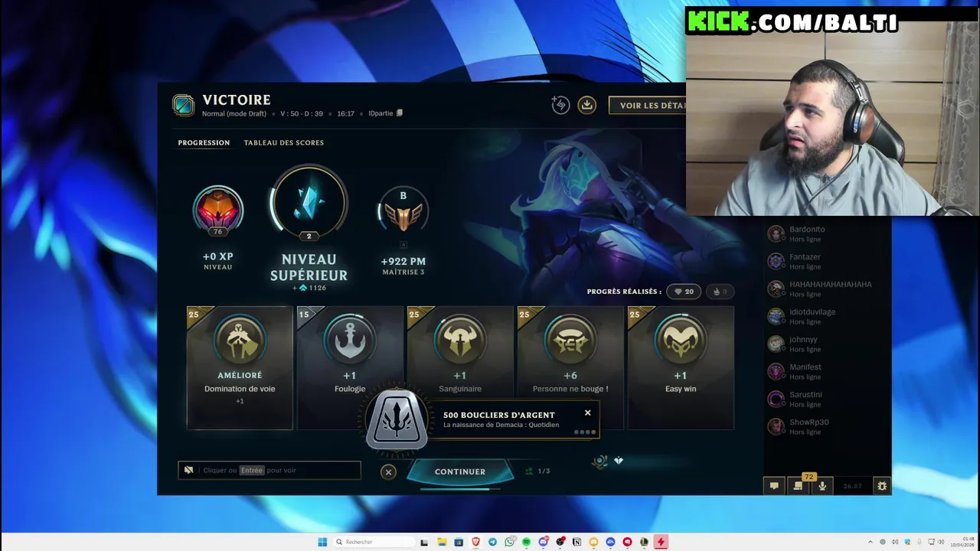Click the Windows taskbar search box
This screenshot has width=980, height=551.
coord(374,542)
